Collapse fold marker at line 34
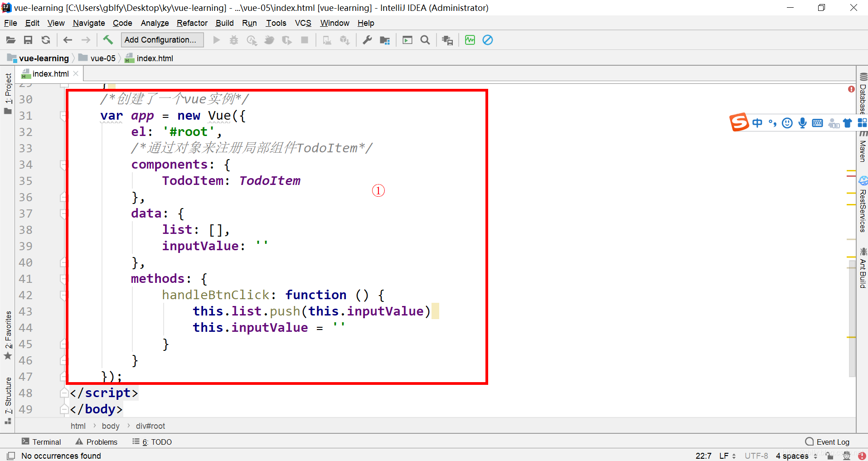 pyautogui.click(x=63, y=165)
